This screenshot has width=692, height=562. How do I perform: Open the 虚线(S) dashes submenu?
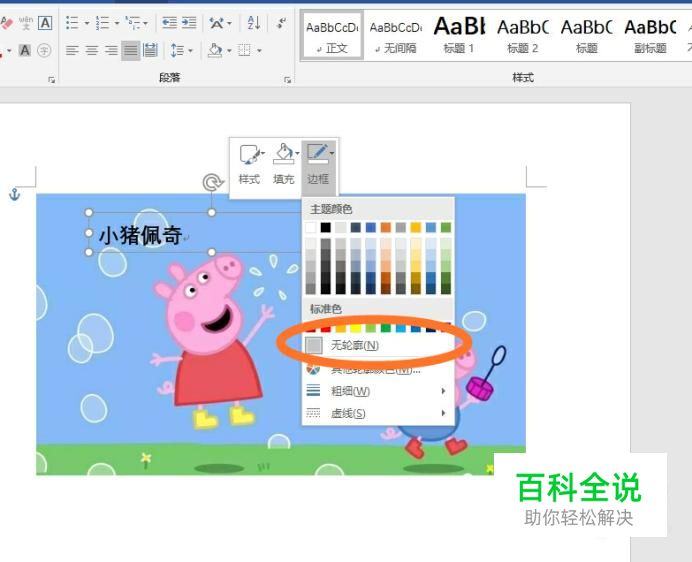(378, 413)
